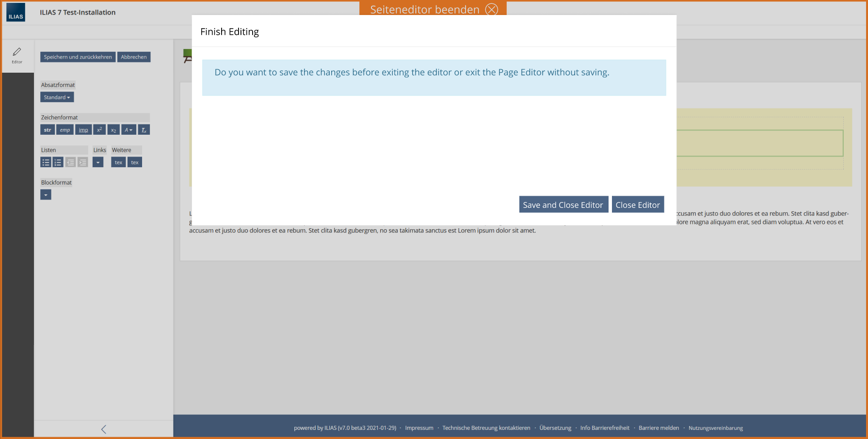Open the Nutzungsvereinbarung link

click(x=716, y=428)
